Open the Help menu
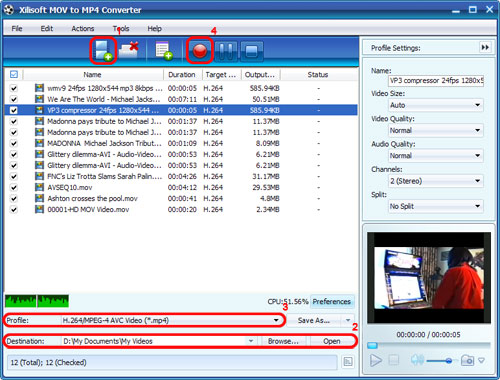 pos(155,29)
